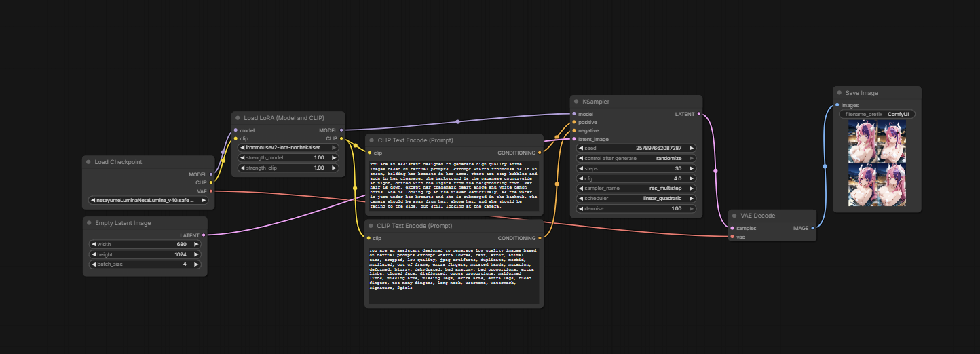Open the top-left generated image thumbnail
Screen dimensions: 980x354
click(x=862, y=142)
